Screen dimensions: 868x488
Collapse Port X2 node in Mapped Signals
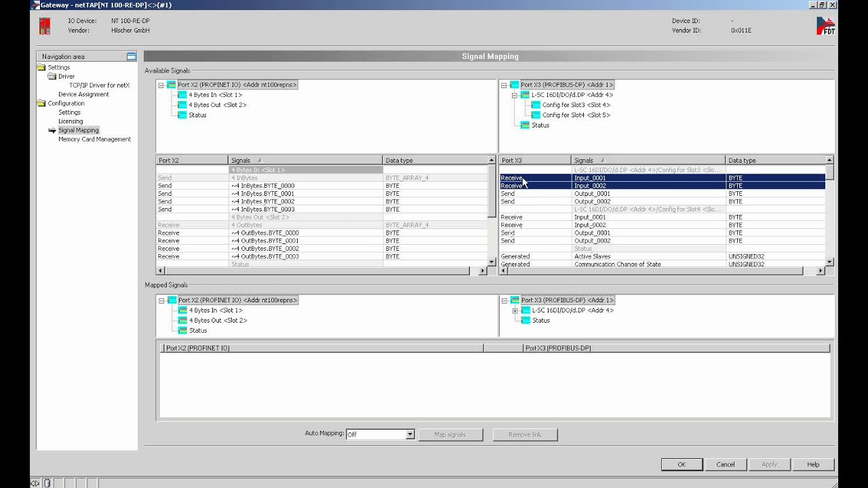click(x=161, y=300)
